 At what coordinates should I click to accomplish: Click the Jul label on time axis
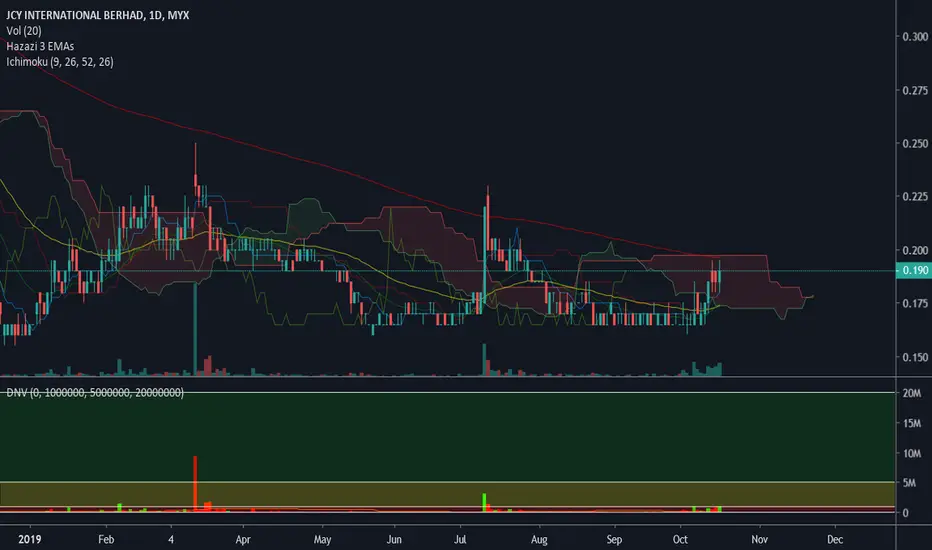460,539
